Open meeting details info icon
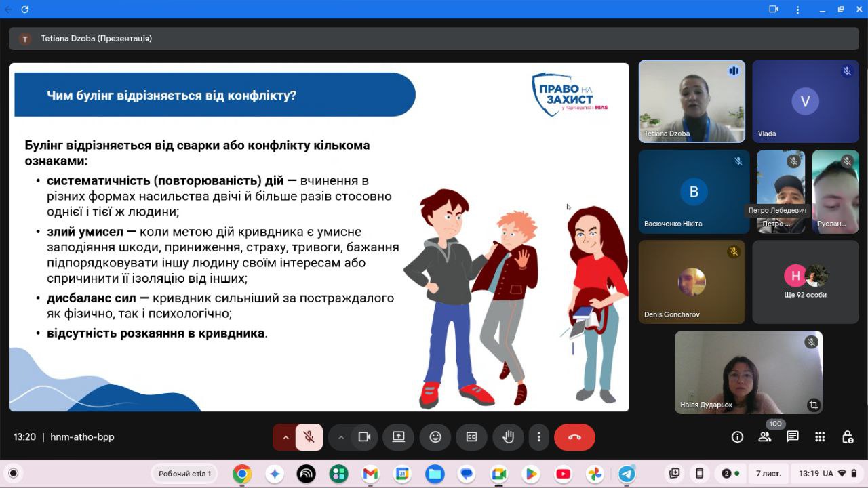The height and width of the screenshot is (488, 868). 737,437
